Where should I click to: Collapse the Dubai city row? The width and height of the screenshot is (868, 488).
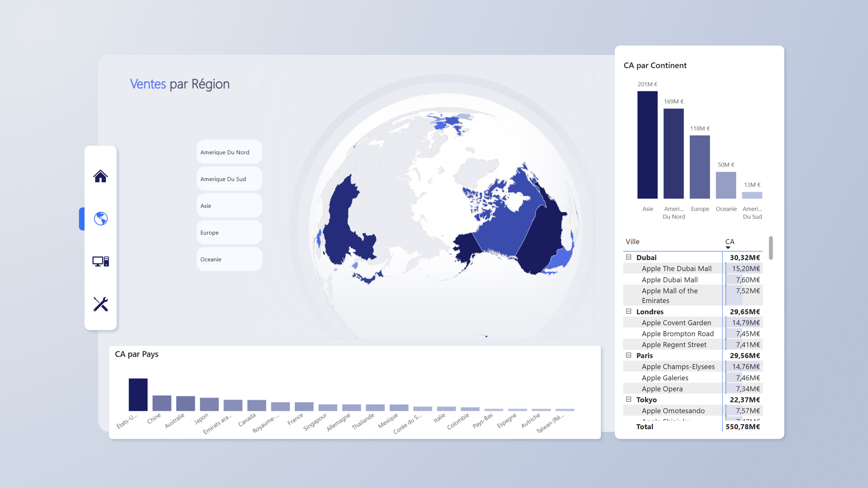(629, 257)
